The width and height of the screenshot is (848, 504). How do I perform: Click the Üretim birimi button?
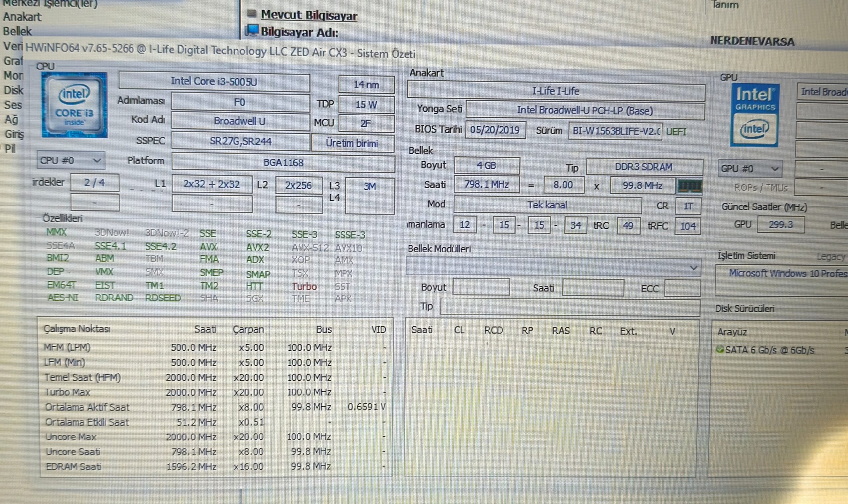tap(352, 143)
